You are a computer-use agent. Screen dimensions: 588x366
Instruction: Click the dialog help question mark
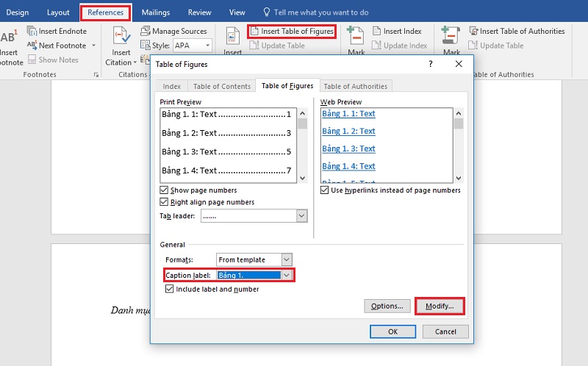pos(431,64)
